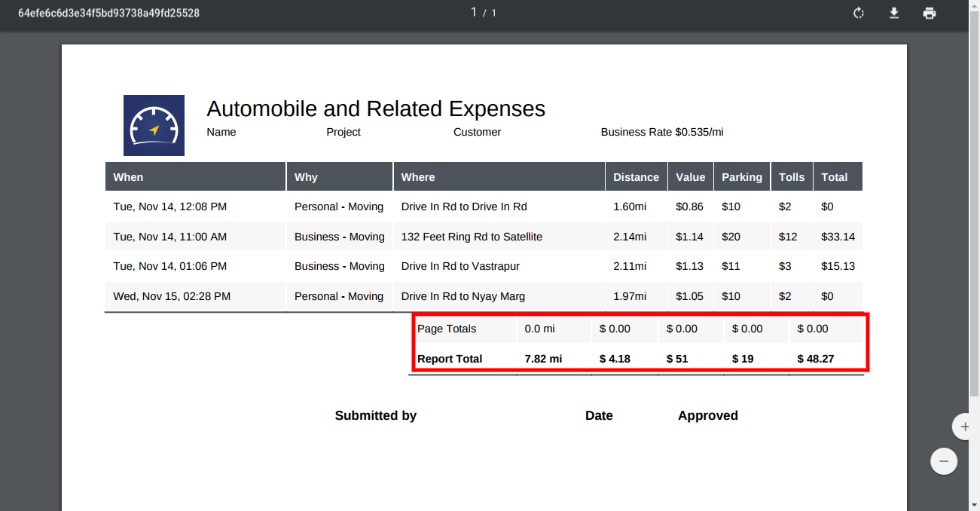Image resolution: width=980 pixels, height=511 pixels.
Task: Click the document file name title
Action: pyautogui.click(x=108, y=14)
